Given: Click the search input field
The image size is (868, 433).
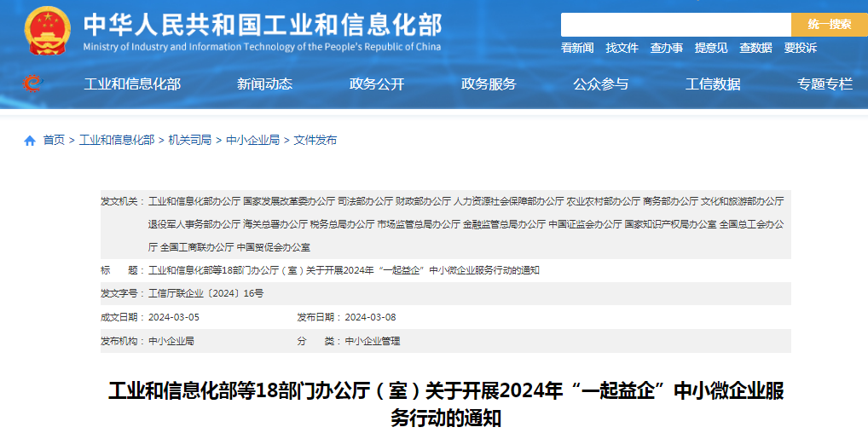Looking at the screenshot, I should click(675, 25).
